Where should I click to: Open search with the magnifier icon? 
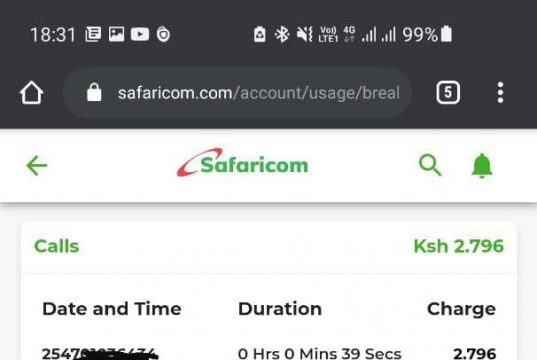pos(430,165)
